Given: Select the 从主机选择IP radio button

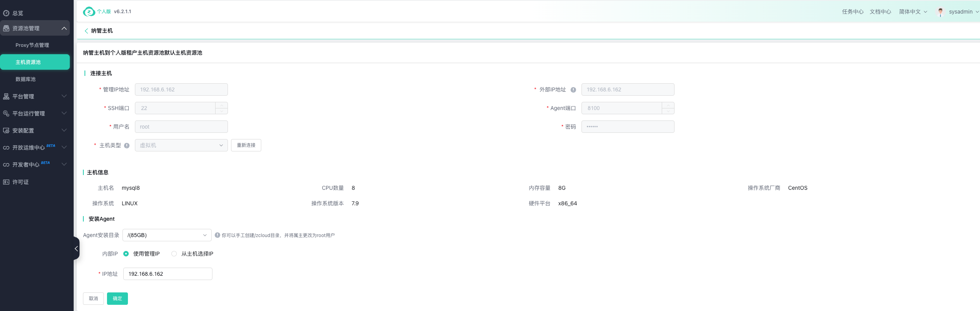Looking at the screenshot, I should click(x=174, y=254).
